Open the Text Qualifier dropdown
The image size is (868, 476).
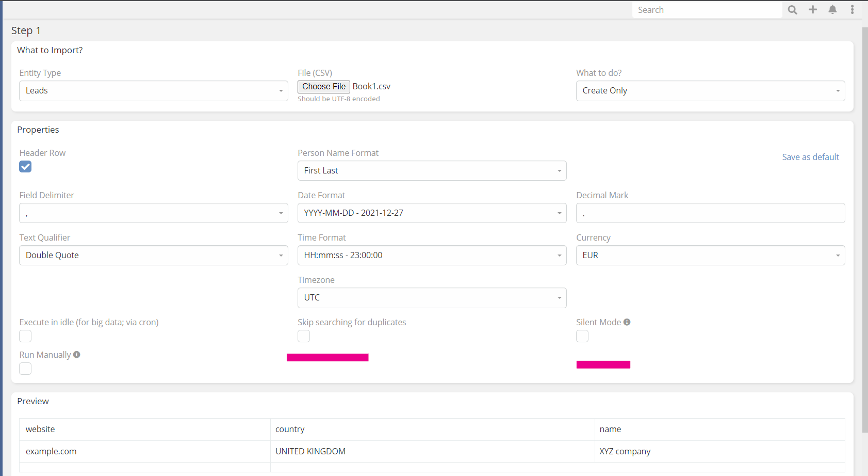click(154, 256)
